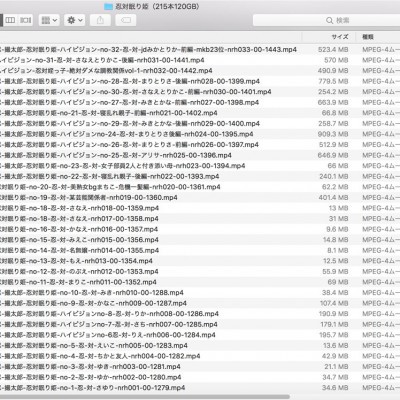
Task: Click the 570 MB size value
Action: 336,60
